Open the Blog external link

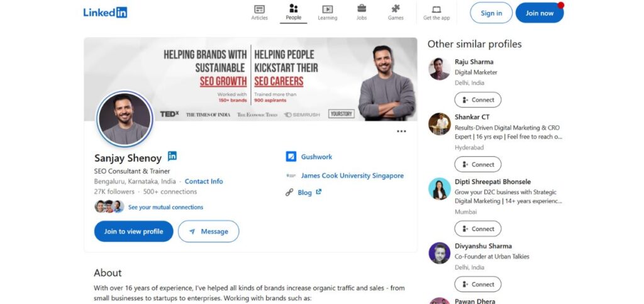[304, 192]
